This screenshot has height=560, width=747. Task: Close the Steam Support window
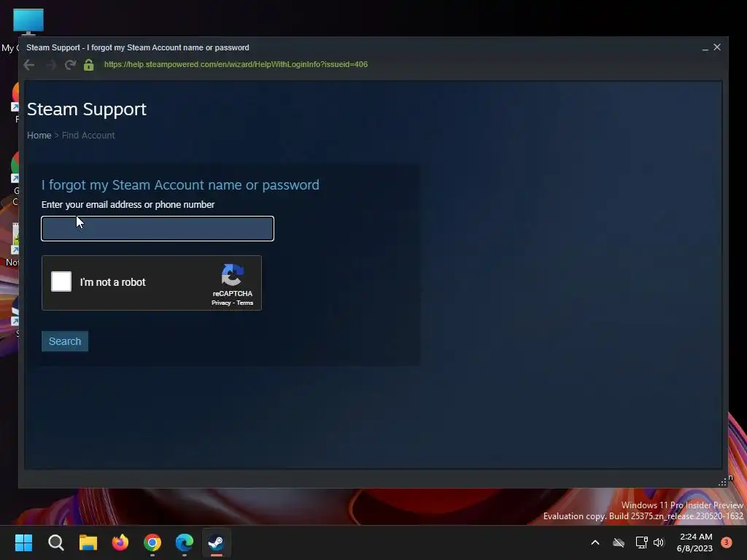coord(717,47)
